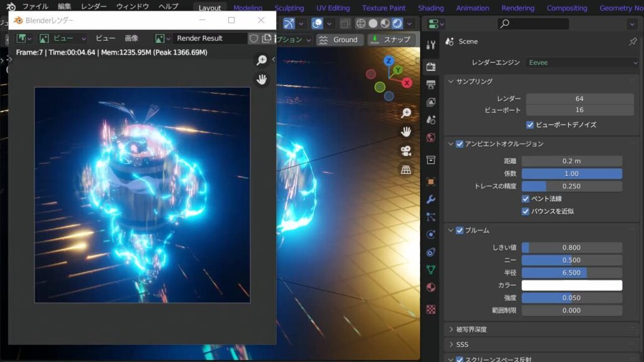Expand the 被写界深度 section
This screenshot has height=362, width=644.
(450, 329)
